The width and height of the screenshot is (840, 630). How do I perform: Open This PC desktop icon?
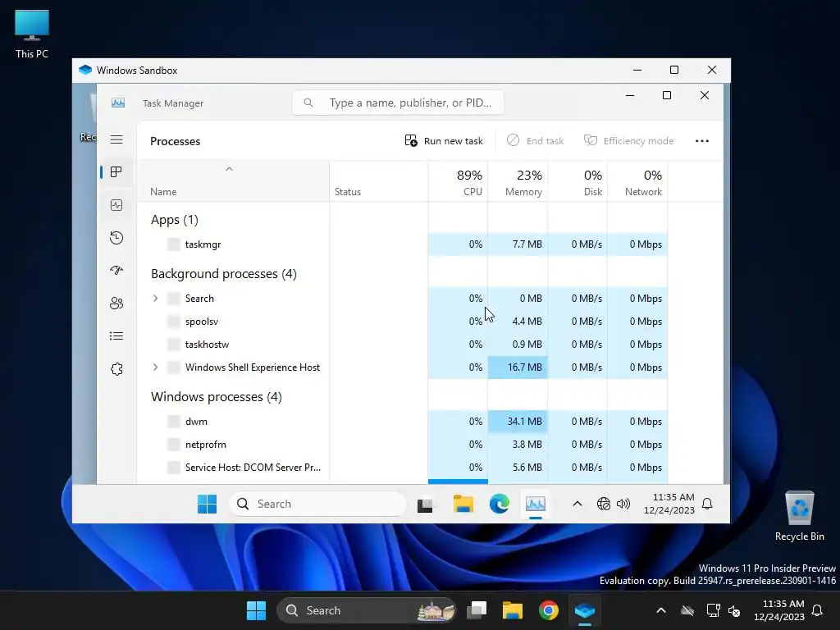click(x=32, y=34)
